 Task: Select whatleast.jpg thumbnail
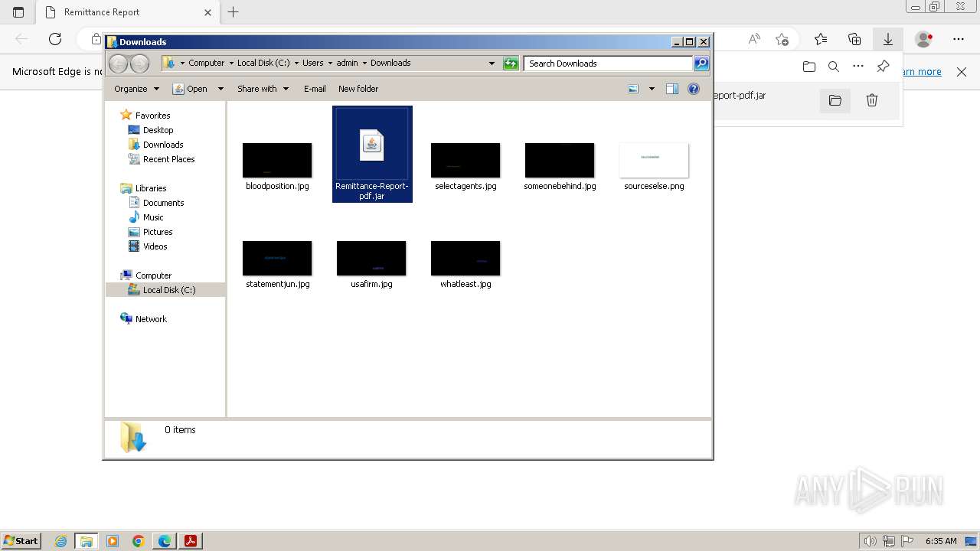coord(465,258)
